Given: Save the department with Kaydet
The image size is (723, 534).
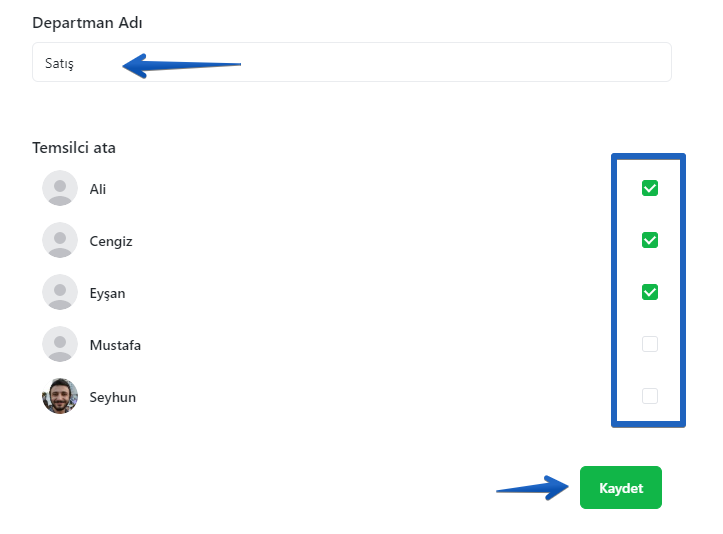Looking at the screenshot, I should pyautogui.click(x=621, y=488).
